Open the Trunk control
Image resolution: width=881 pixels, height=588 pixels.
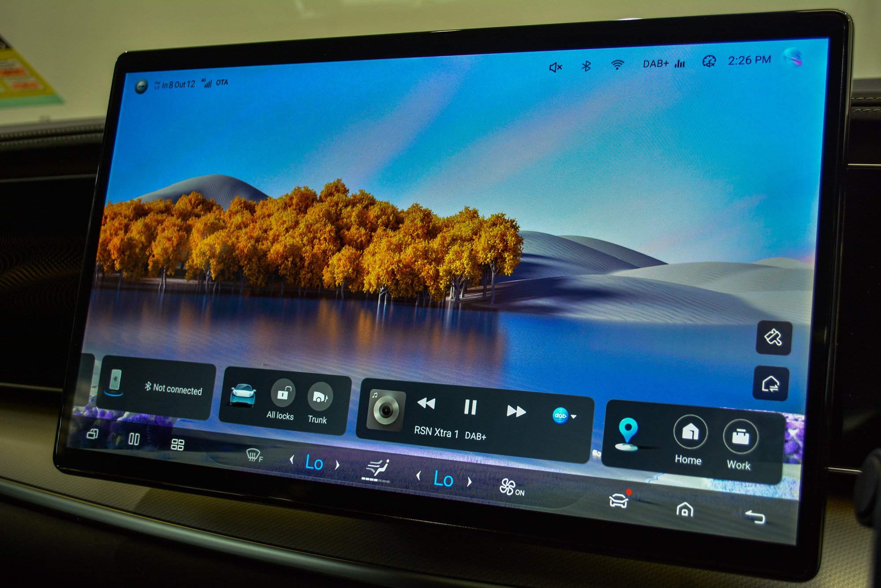point(319,397)
